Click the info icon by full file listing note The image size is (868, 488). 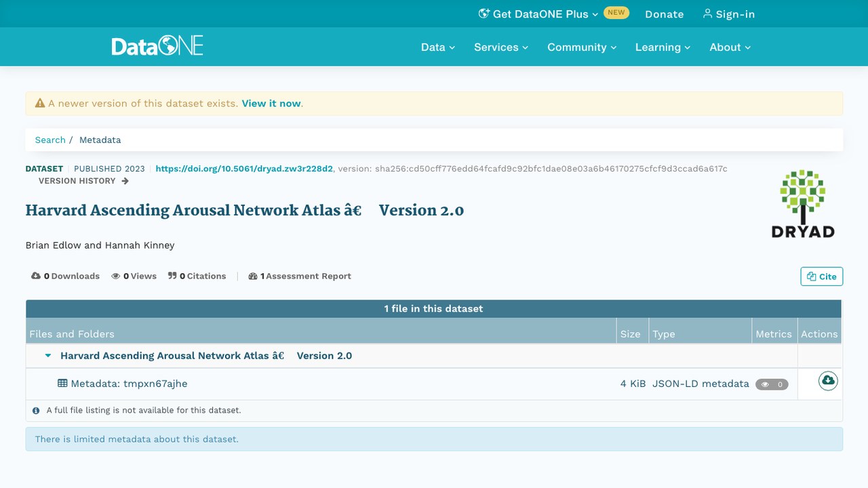[x=36, y=410]
